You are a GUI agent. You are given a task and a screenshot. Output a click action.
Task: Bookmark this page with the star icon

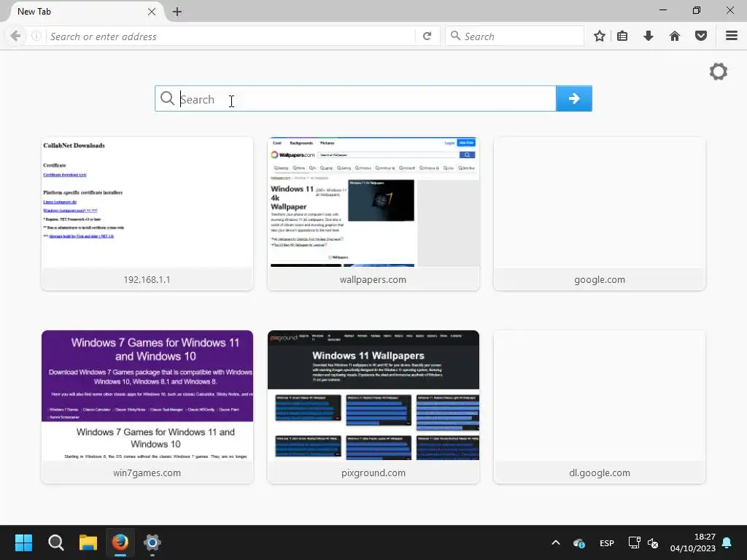tap(600, 36)
